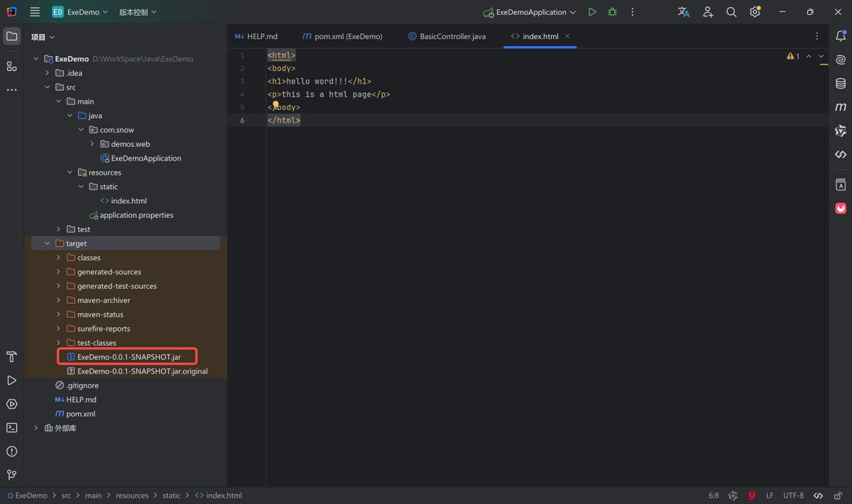Close the index.html editor tab
This screenshot has width=852, height=504.
(567, 36)
